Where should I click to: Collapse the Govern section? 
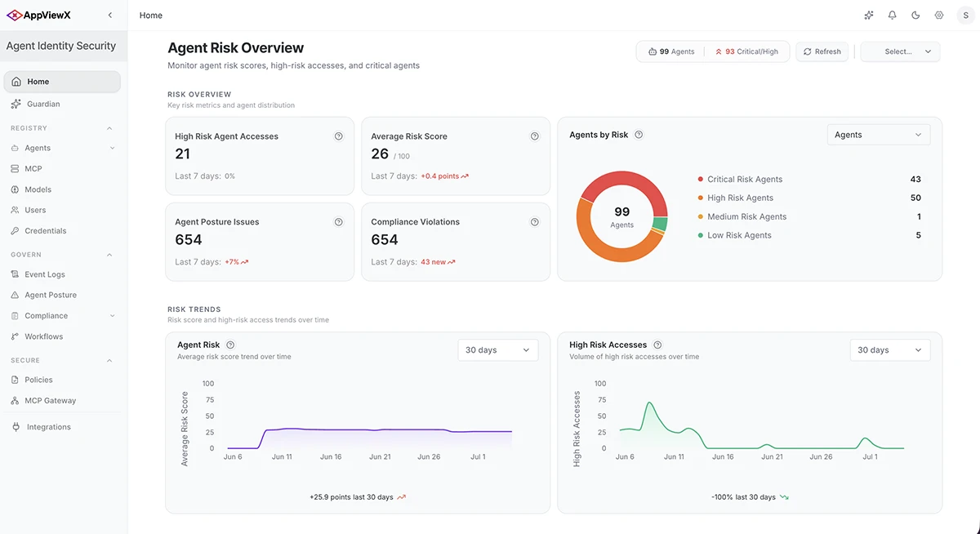[109, 255]
